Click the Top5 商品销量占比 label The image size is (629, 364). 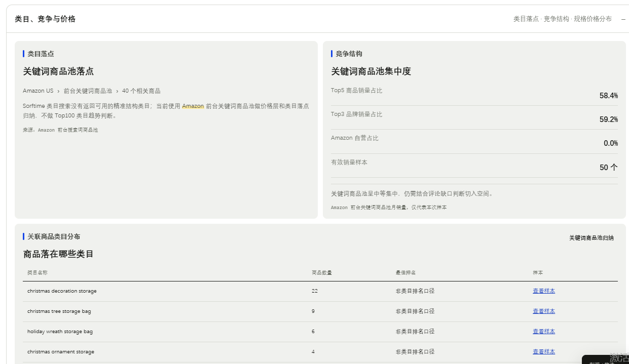pos(357,91)
